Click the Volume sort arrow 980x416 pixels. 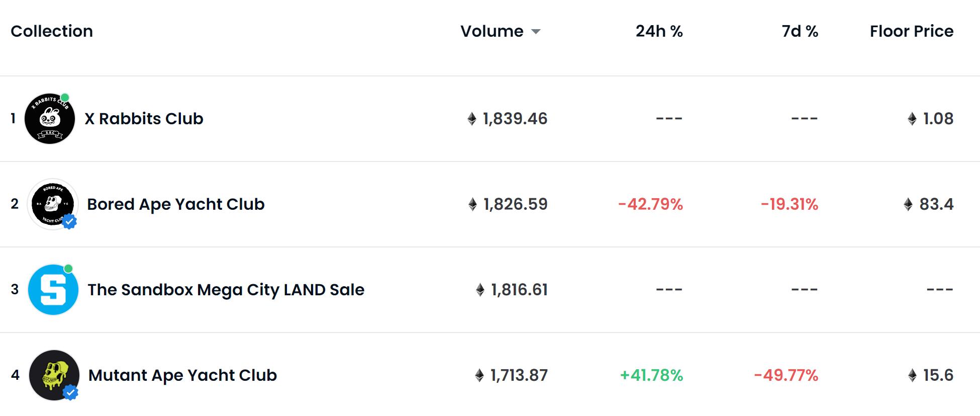pos(536,32)
